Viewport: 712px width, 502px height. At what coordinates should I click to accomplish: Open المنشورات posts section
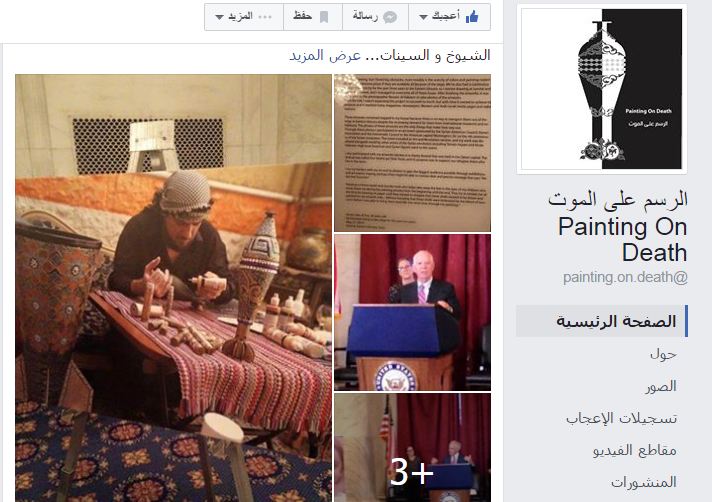(643, 482)
